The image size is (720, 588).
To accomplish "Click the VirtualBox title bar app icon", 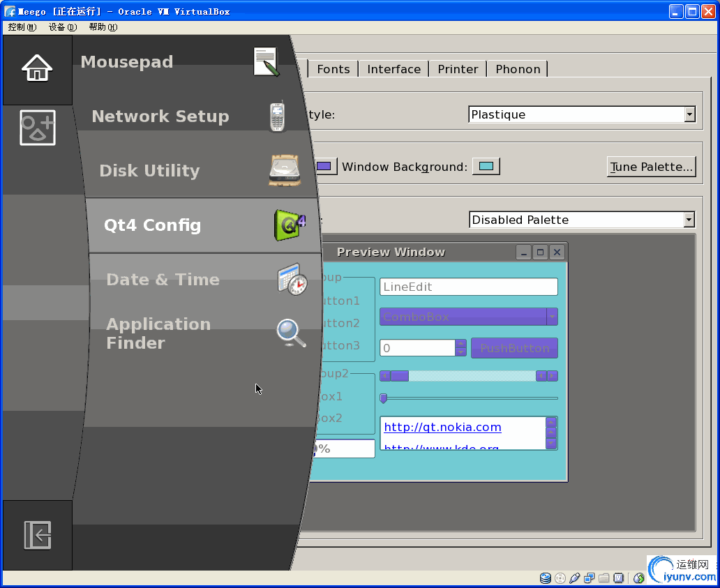I will coord(10,11).
